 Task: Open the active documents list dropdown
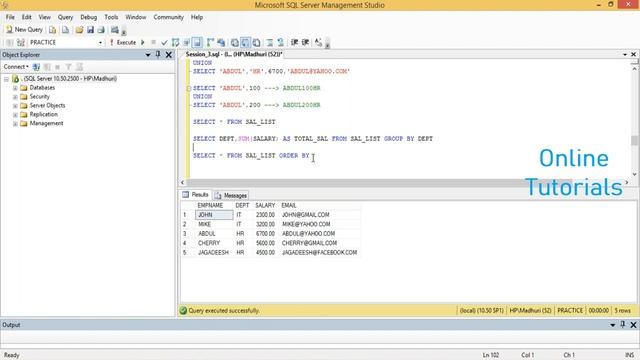625,54
